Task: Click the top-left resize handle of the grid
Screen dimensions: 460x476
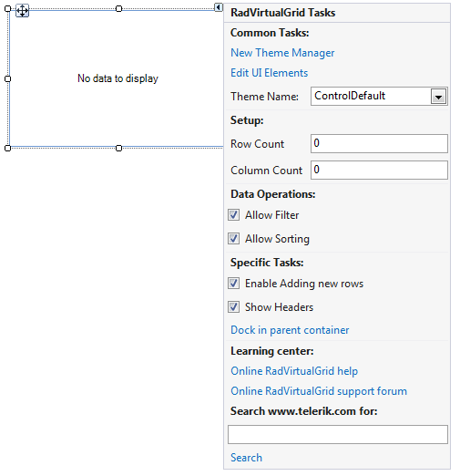Action: 8,9
